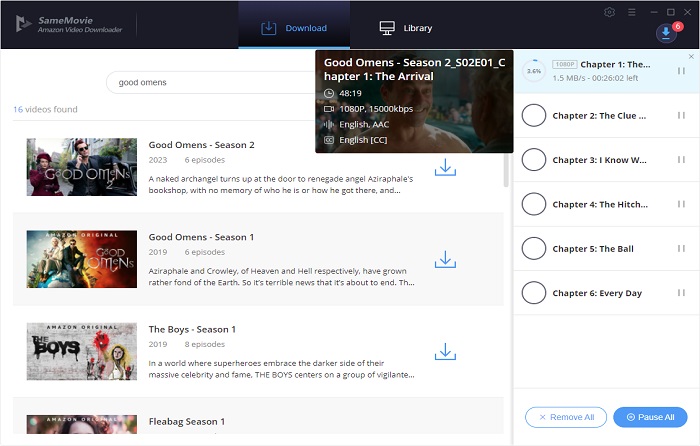This screenshot has height=446, width=700.
Task: Switch to the Library tab
Action: (406, 28)
